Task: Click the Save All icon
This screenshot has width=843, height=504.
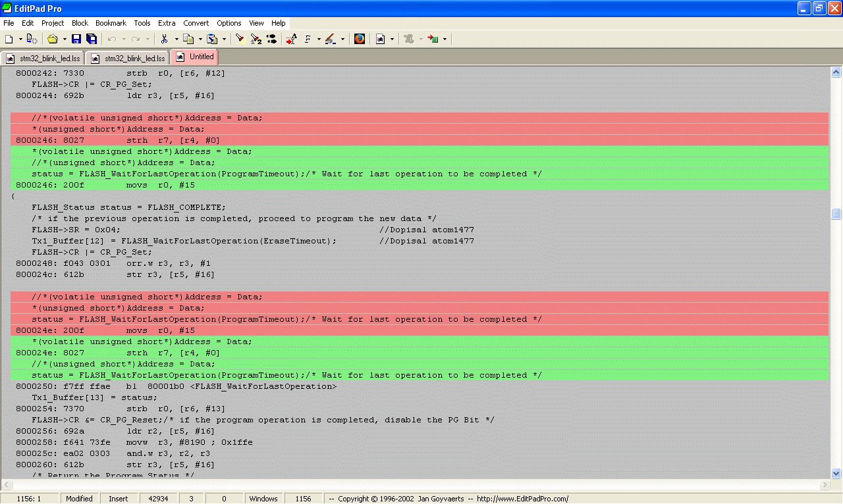Action: click(92, 39)
